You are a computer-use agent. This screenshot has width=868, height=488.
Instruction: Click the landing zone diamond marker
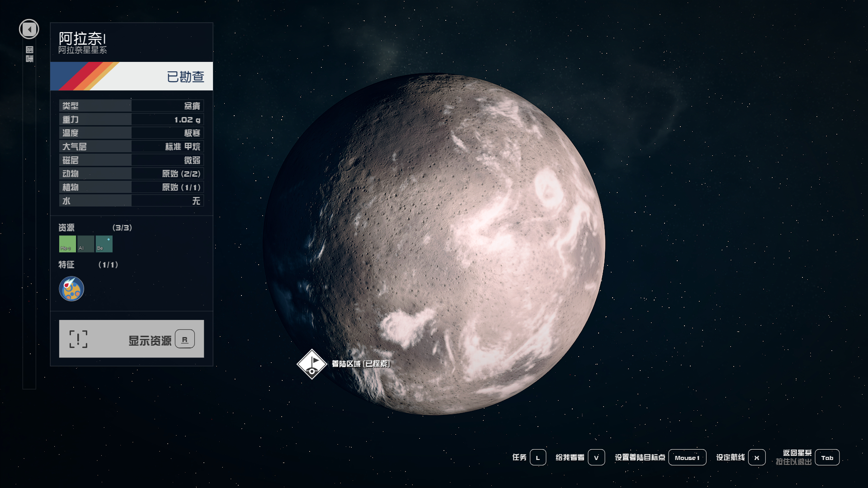pyautogui.click(x=312, y=364)
